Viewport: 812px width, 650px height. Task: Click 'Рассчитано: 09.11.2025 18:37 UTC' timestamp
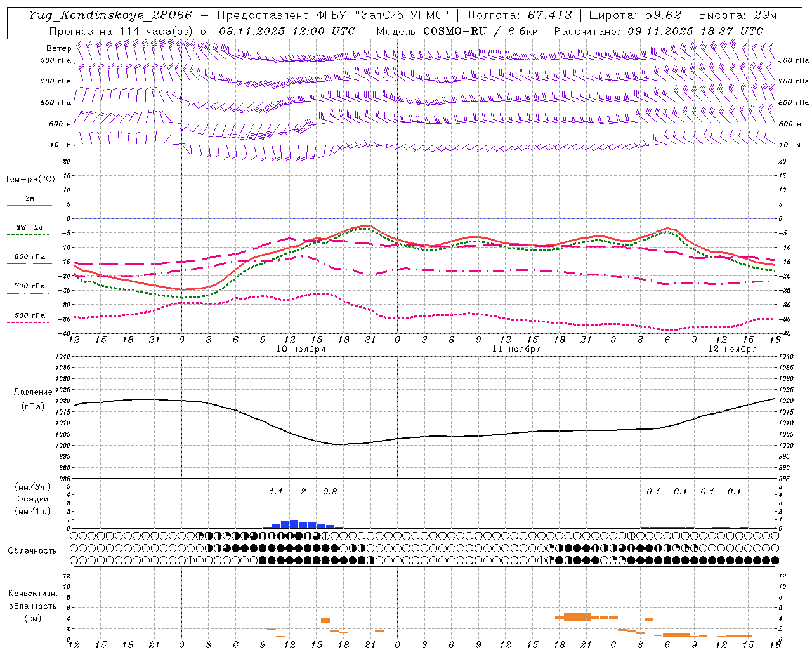click(x=658, y=31)
